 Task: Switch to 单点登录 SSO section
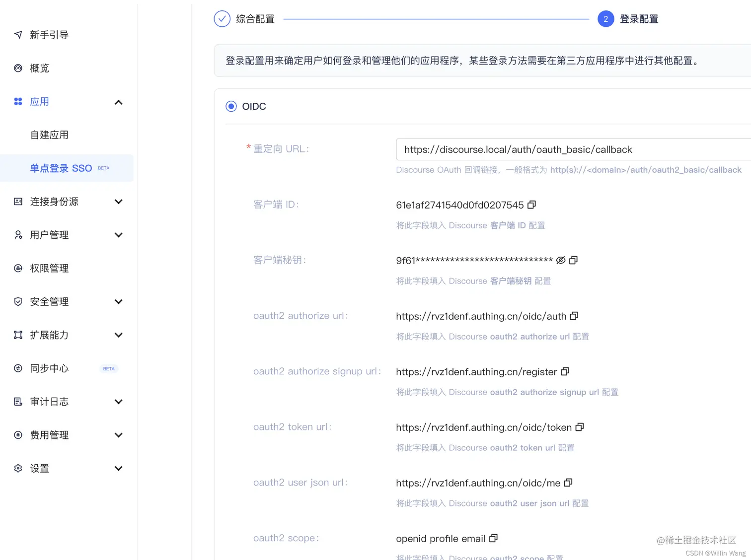click(x=61, y=168)
